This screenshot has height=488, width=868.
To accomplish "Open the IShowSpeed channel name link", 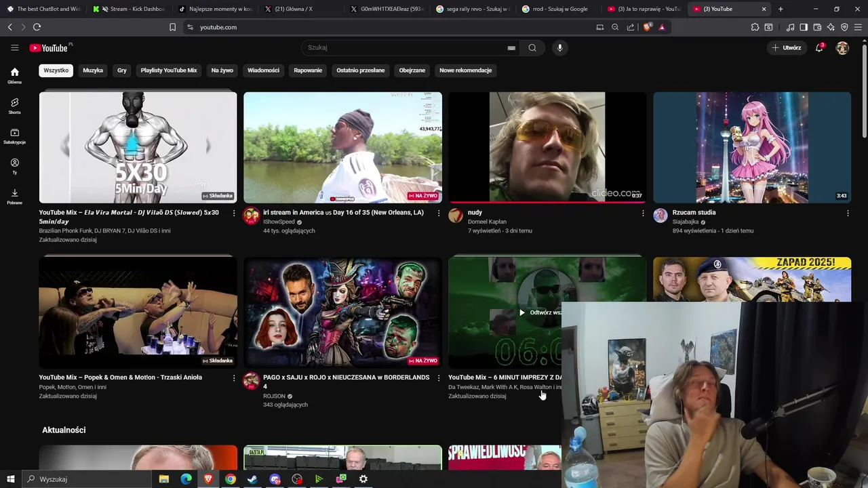I will [279, 222].
